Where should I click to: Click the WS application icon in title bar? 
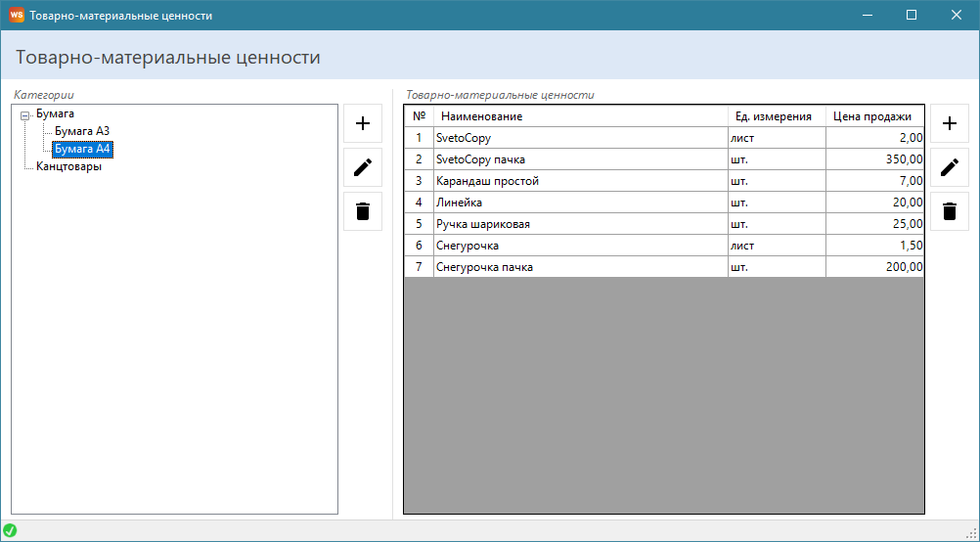pyautogui.click(x=17, y=15)
